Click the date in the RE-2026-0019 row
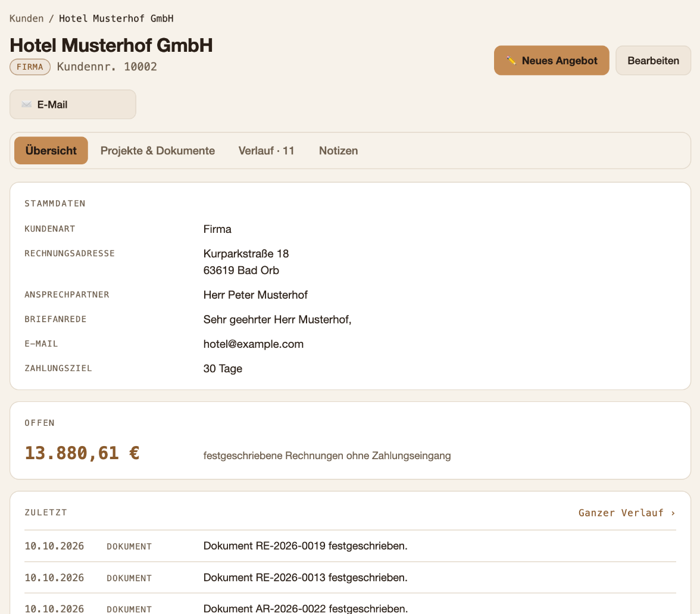 [x=54, y=546]
